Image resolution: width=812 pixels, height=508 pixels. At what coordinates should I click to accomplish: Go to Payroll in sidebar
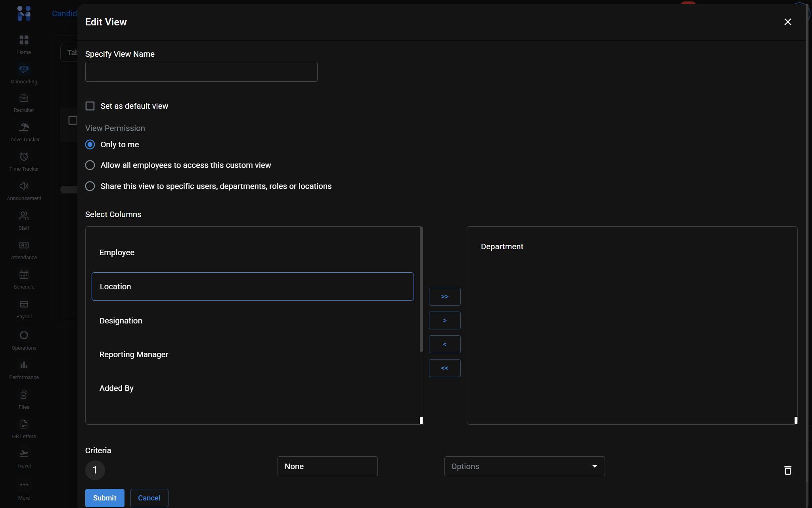(24, 305)
